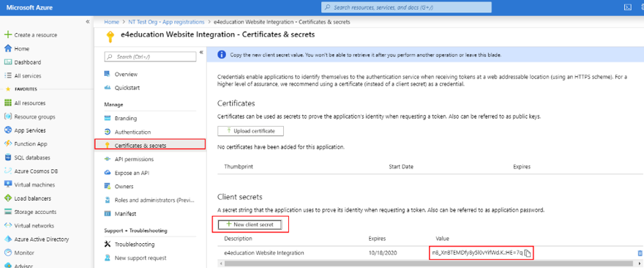Image resolution: width=644 pixels, height=268 pixels.
Task: Click the Description column header
Action: coord(239,239)
